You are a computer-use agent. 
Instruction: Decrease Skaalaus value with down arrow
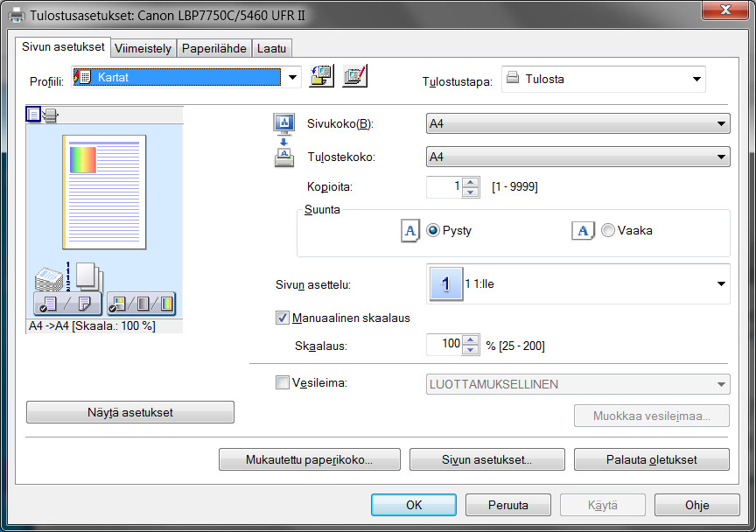[470, 350]
